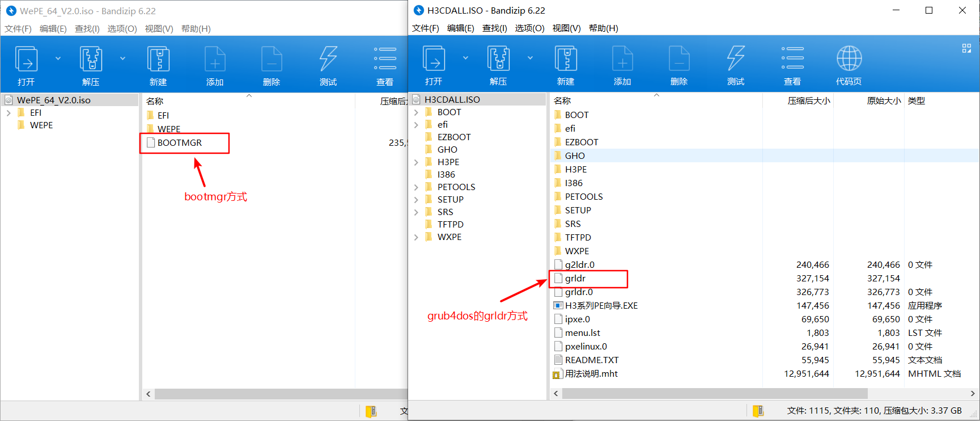Screen dimensions: 980x421
Task: Open 视图(V) menu in H3CDALL window
Action: [x=566, y=28]
